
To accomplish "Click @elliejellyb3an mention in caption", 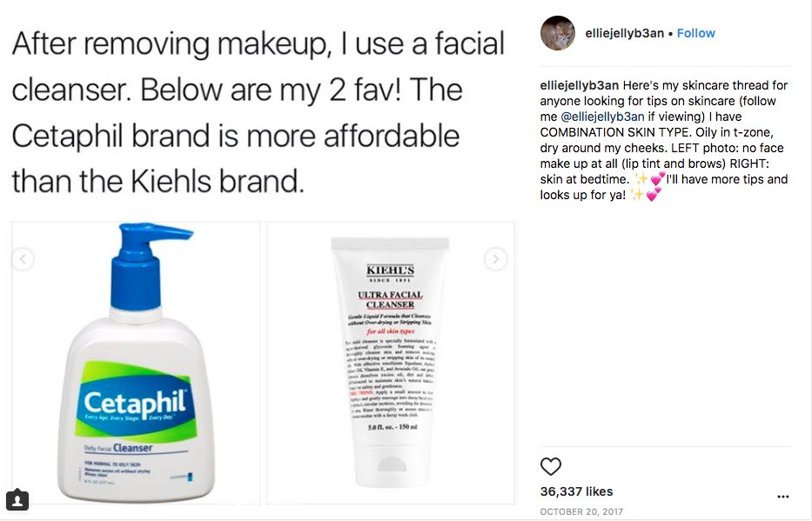I will (x=602, y=117).
